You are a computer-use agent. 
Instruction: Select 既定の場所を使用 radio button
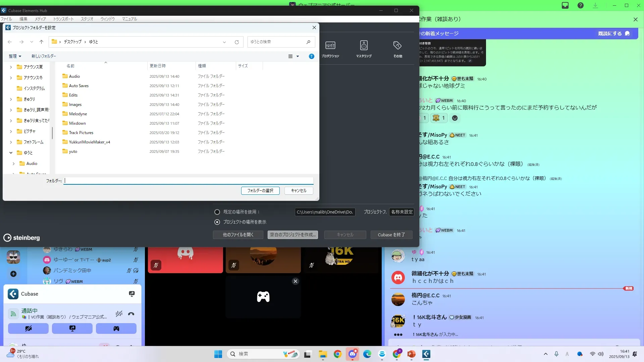pos(217,212)
